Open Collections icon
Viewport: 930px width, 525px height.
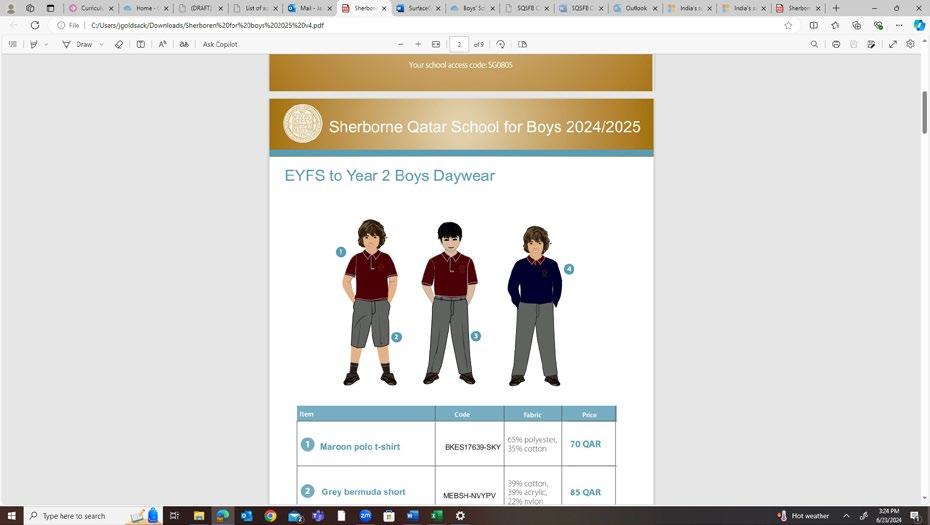pyautogui.click(x=856, y=26)
